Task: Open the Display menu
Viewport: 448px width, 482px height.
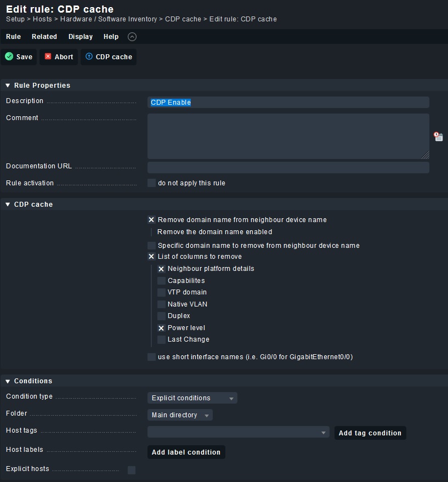Action: (x=80, y=37)
